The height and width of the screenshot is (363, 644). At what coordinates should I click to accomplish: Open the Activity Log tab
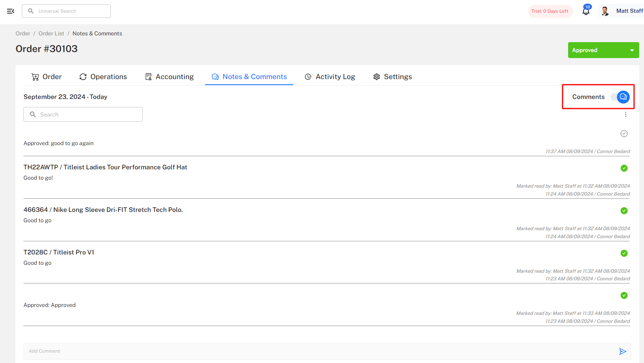(x=330, y=77)
